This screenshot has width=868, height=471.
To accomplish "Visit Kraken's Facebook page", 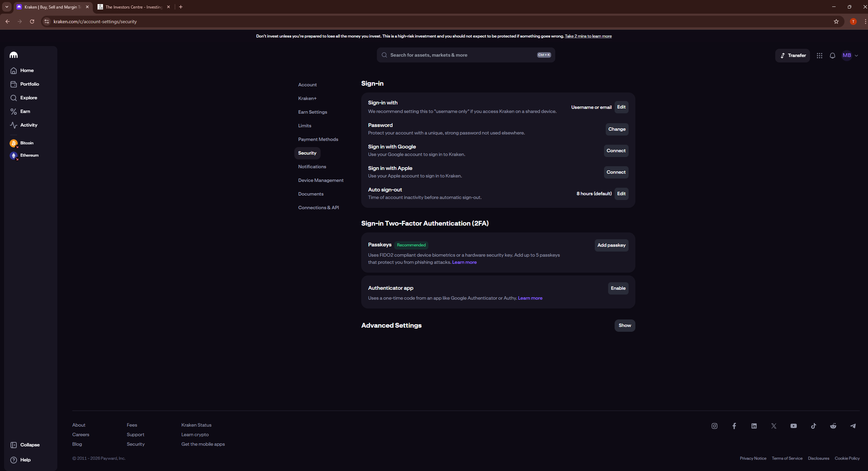I will tap(734, 426).
